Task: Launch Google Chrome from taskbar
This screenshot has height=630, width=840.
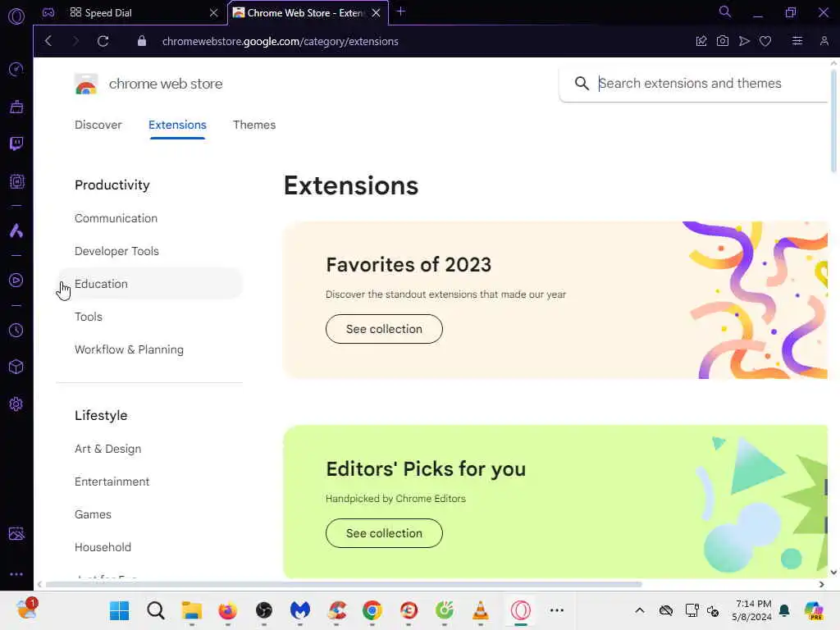Action: 372,610
